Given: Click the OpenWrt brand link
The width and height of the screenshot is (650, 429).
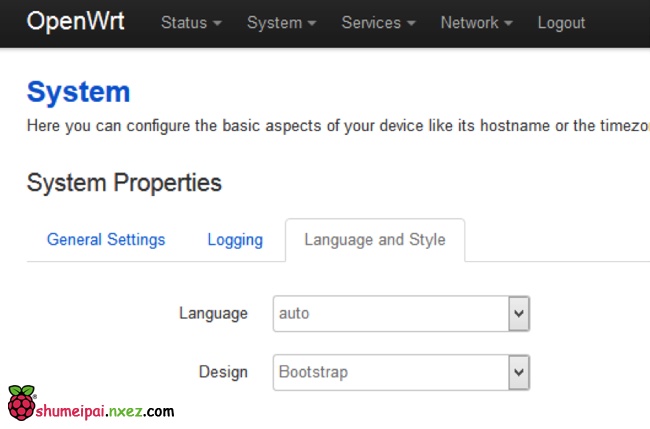Looking at the screenshot, I should [x=76, y=22].
